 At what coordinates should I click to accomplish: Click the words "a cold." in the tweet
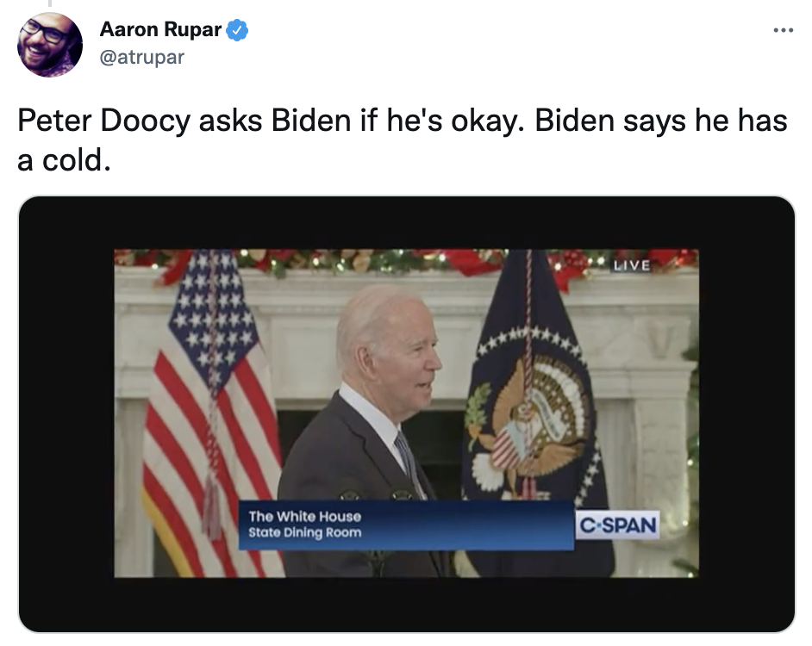(64, 160)
